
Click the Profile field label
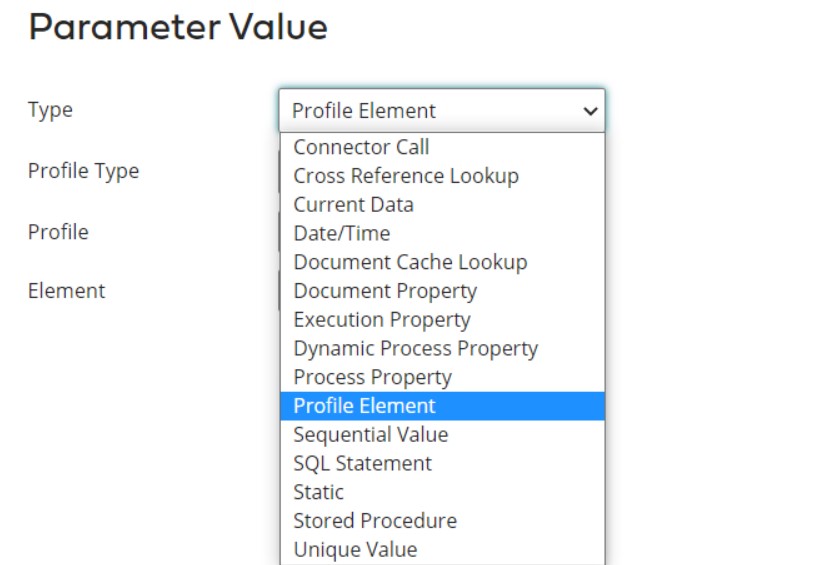pos(58,232)
